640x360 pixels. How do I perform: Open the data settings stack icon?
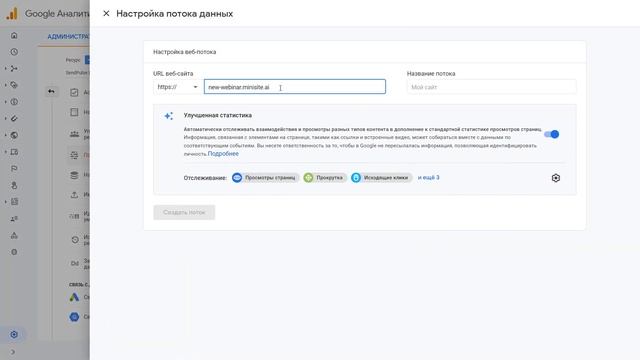(74, 175)
